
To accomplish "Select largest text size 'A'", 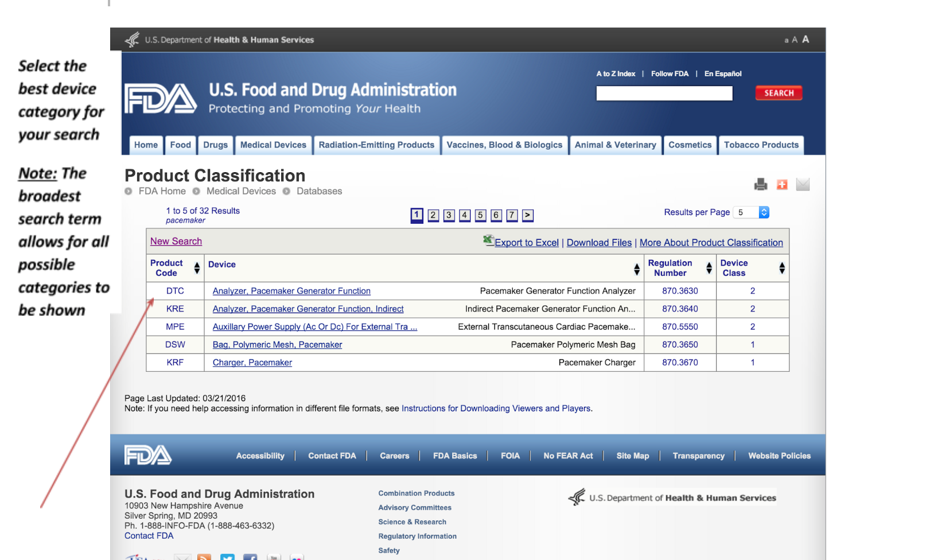I will coord(806,39).
